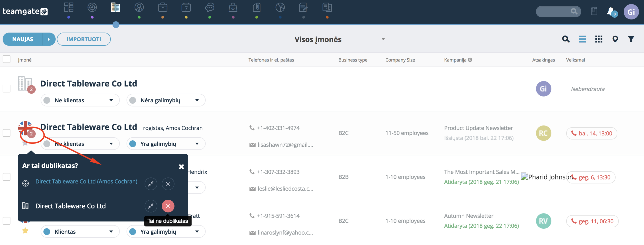The image size is (644, 245).
Task: Toggle the select-all checkbox in header
Action: (x=7, y=59)
